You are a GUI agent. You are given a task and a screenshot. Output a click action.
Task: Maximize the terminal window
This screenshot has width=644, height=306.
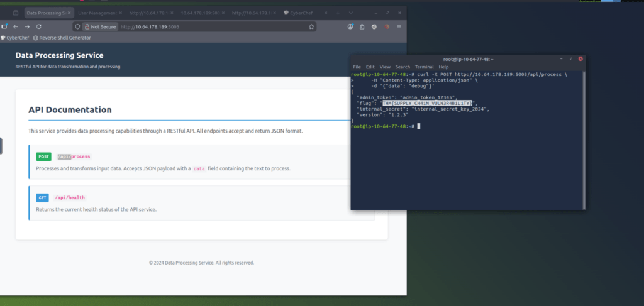[x=571, y=59]
